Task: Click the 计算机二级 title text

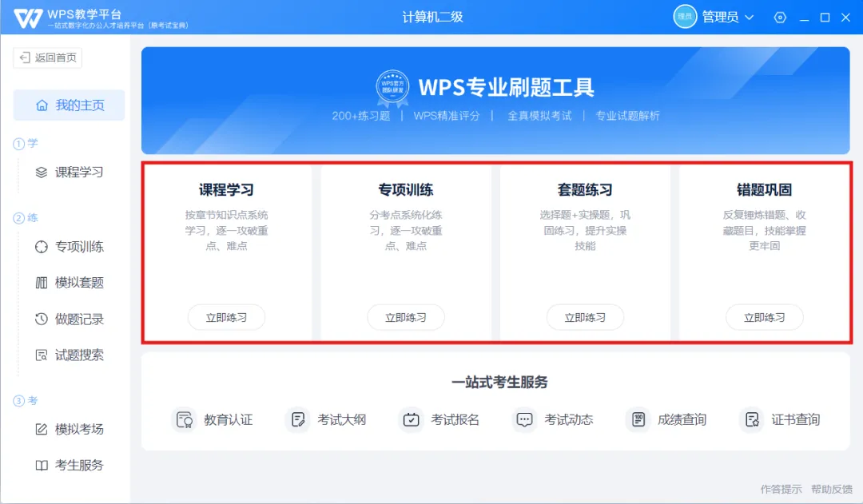Action: pos(432,17)
